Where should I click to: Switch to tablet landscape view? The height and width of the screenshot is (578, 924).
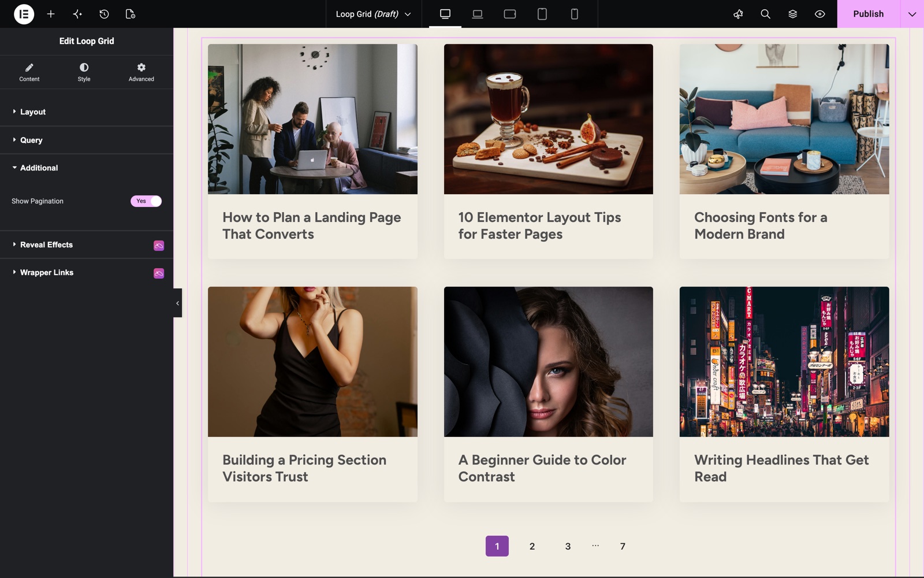tap(510, 14)
